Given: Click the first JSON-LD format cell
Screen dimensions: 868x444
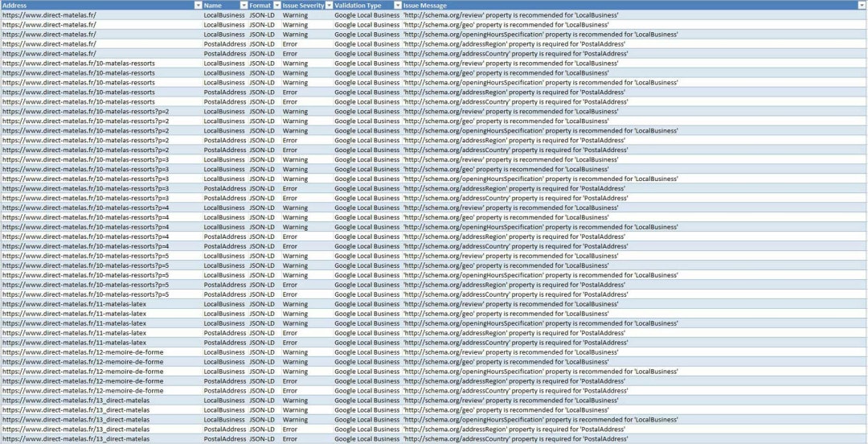Looking at the screenshot, I should click(x=261, y=15).
